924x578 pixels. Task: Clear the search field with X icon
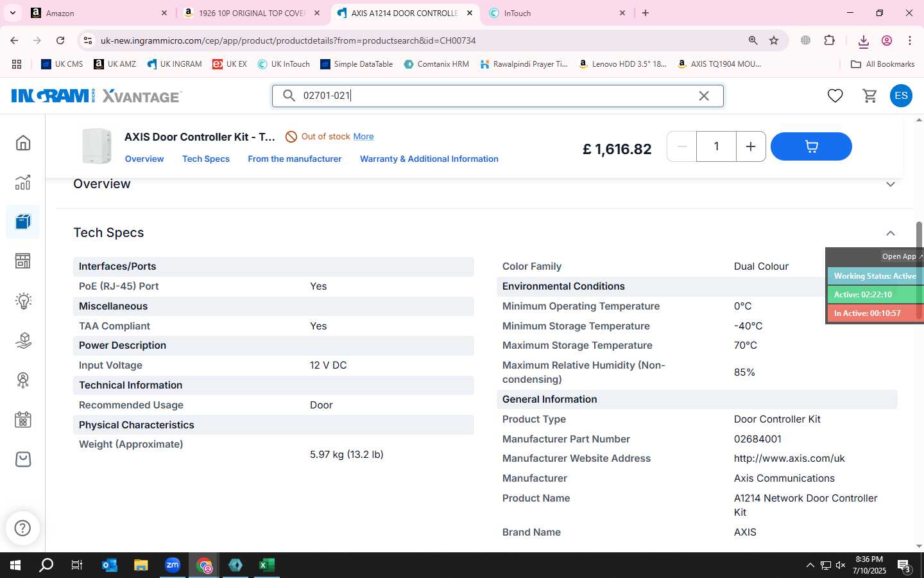(x=704, y=96)
